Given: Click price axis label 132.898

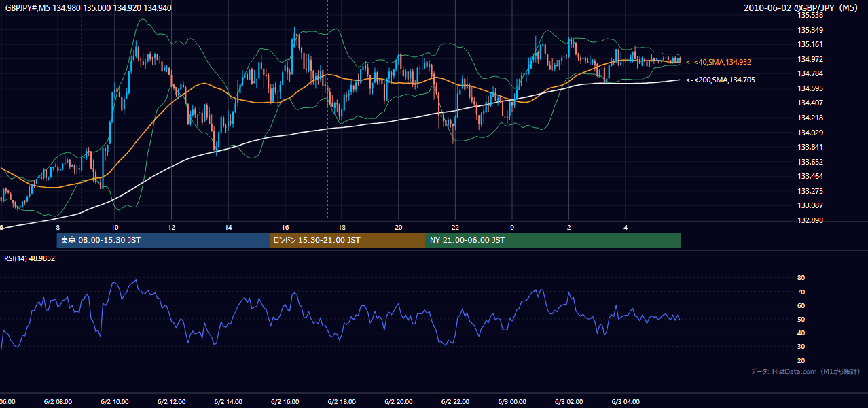Looking at the screenshot, I should point(810,220).
